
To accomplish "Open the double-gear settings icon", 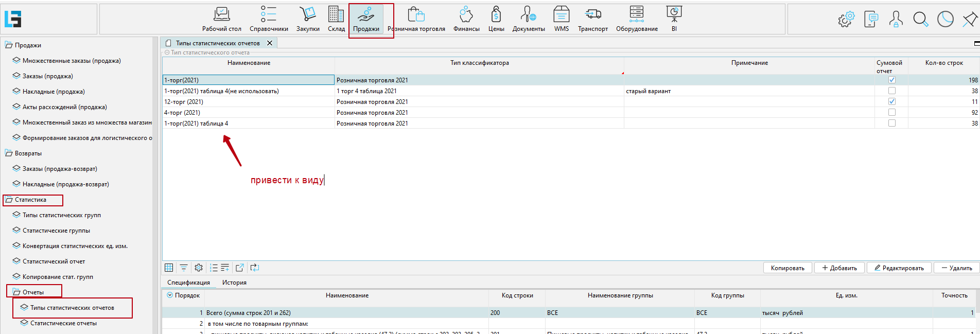I will 846,20.
